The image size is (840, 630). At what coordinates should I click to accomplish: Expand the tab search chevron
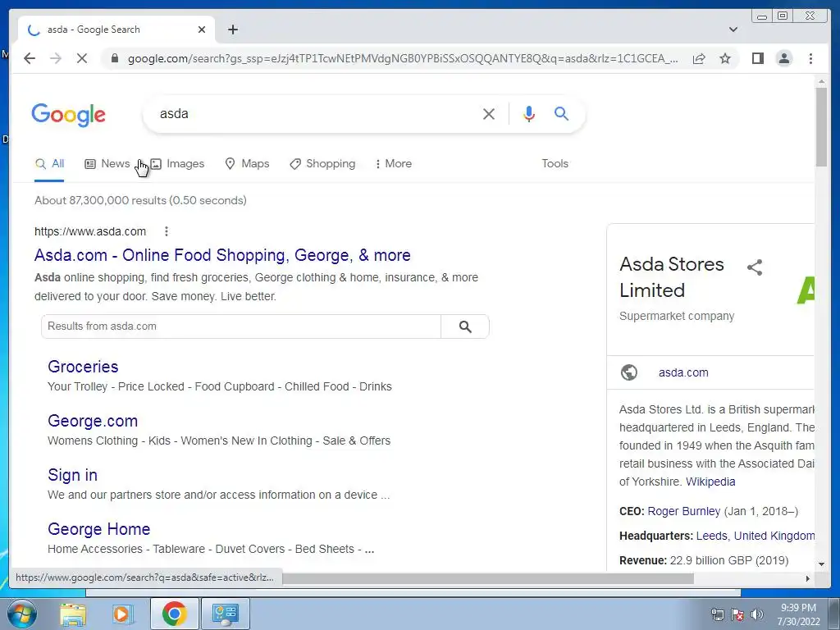[733, 30]
